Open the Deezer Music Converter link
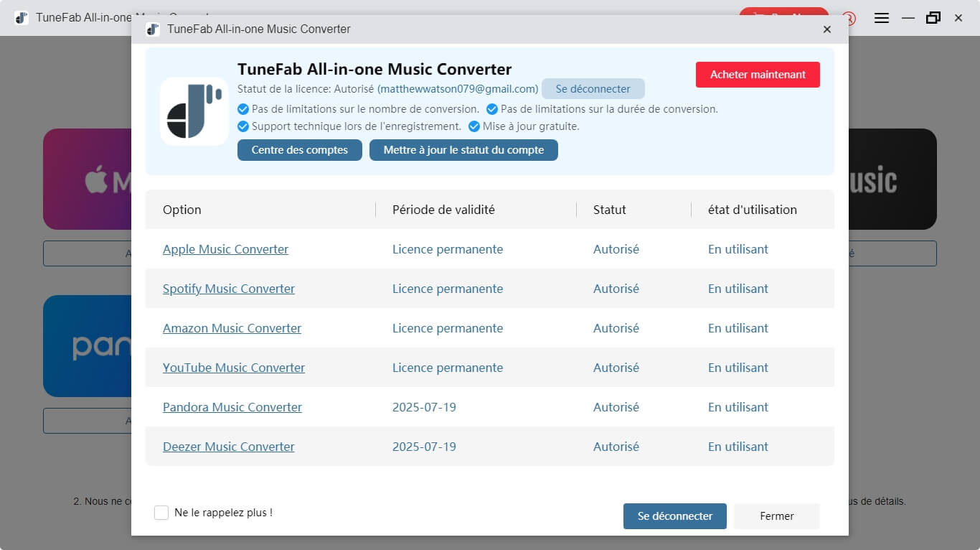This screenshot has height=550, width=980. (x=228, y=447)
